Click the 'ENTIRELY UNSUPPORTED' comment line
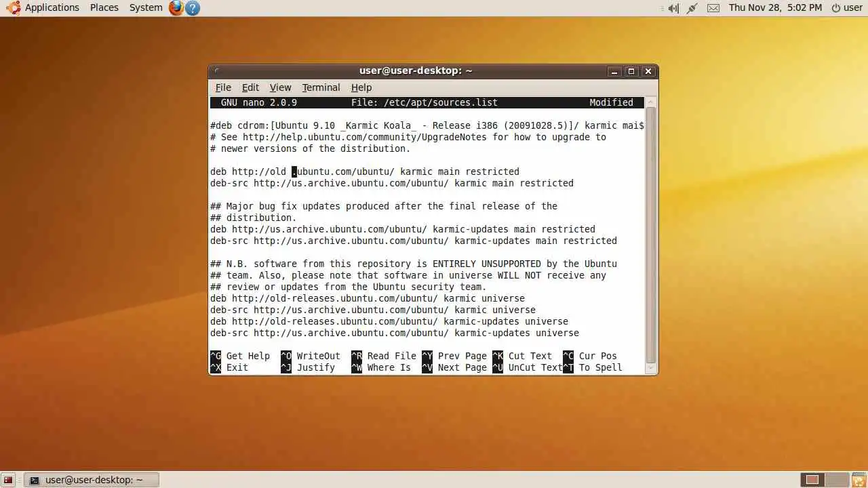Image resolution: width=868 pixels, height=488 pixels. point(414,264)
